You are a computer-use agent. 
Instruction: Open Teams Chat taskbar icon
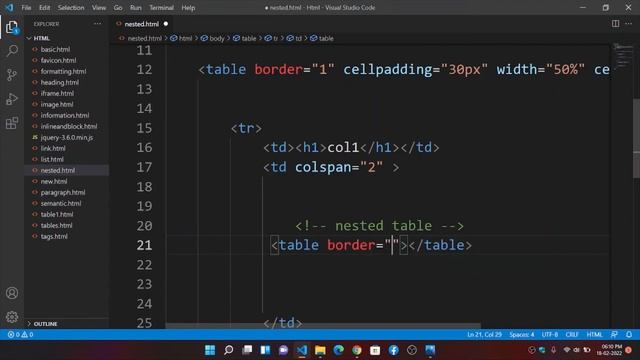[x=283, y=350]
